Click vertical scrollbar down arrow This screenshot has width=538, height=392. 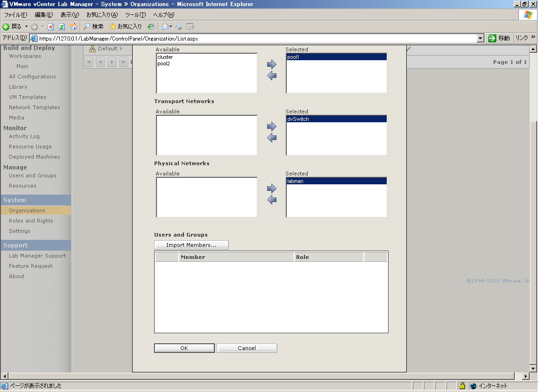(x=533, y=369)
